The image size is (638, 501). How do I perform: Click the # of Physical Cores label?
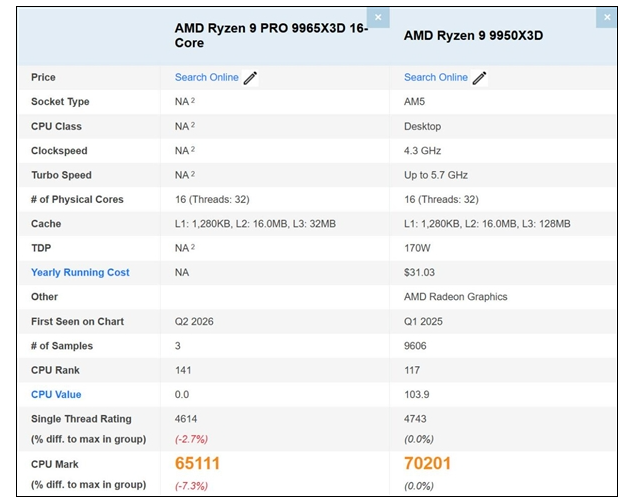click(77, 199)
